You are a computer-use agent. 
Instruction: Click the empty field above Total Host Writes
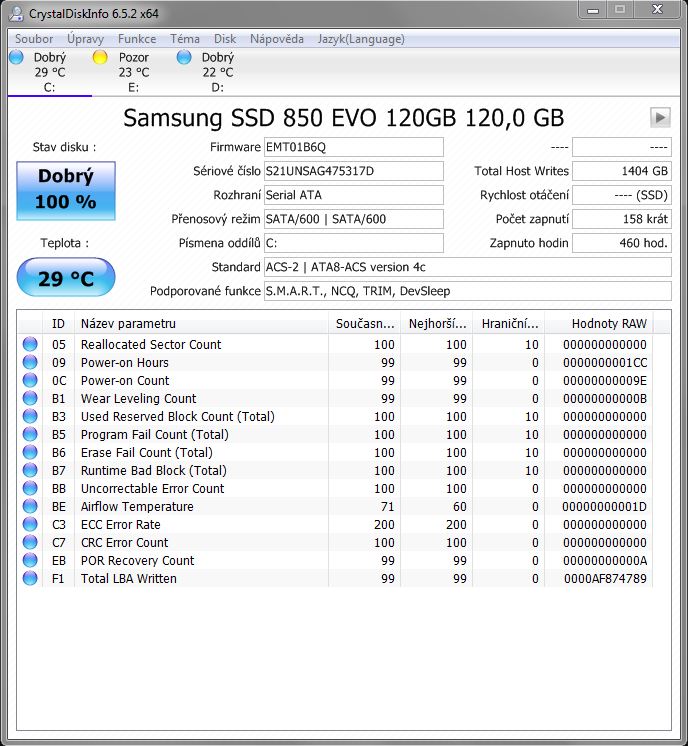pyautogui.click(x=622, y=147)
